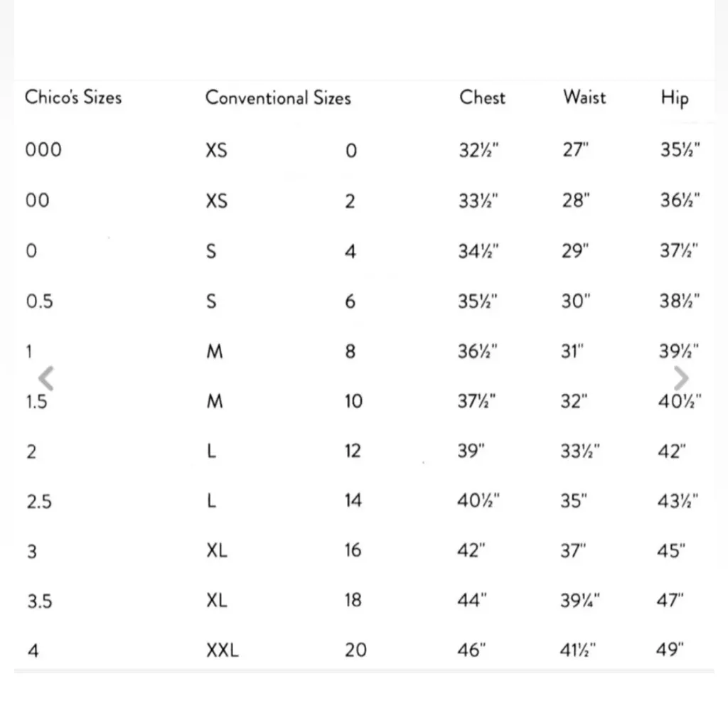Select the Waist column header
Image resolution: width=728 pixels, height=728 pixels.
(x=584, y=97)
